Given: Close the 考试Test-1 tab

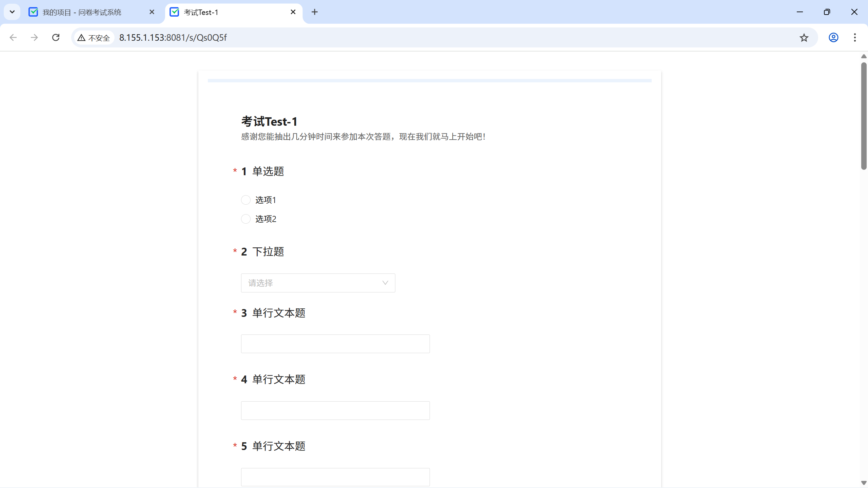Looking at the screenshot, I should tap(293, 12).
